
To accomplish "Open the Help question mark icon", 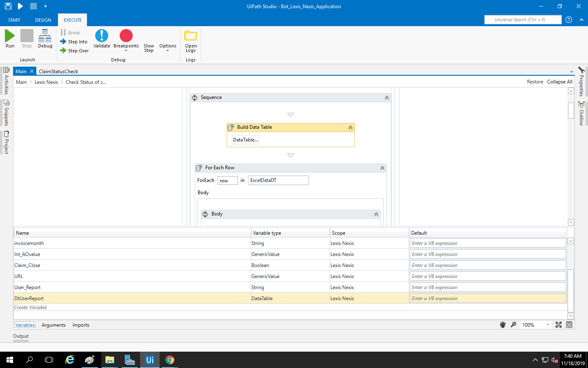I will tap(569, 20).
